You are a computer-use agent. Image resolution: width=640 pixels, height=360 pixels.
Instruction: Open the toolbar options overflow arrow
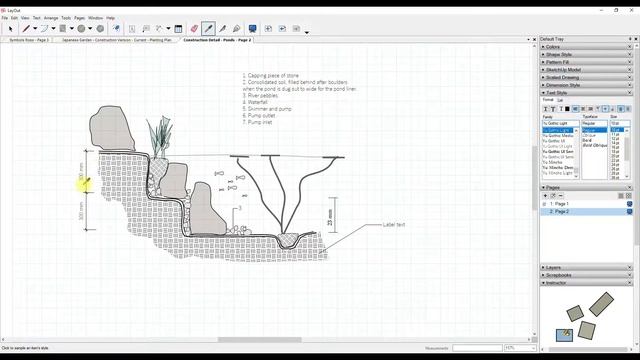tap(307, 32)
